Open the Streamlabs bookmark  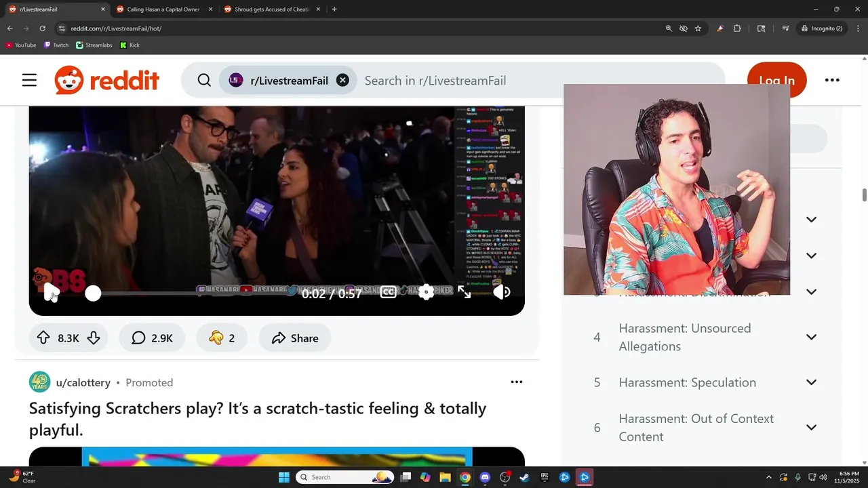94,45
